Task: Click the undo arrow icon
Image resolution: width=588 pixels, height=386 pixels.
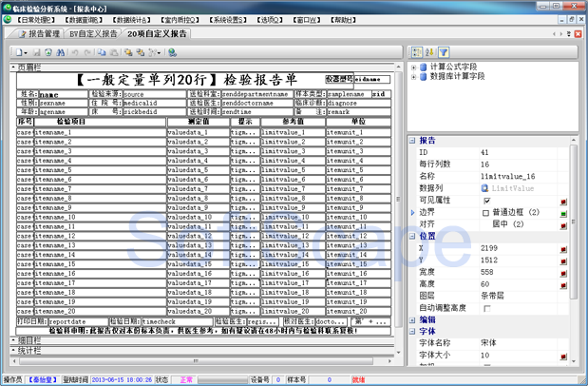Action: coord(76,52)
